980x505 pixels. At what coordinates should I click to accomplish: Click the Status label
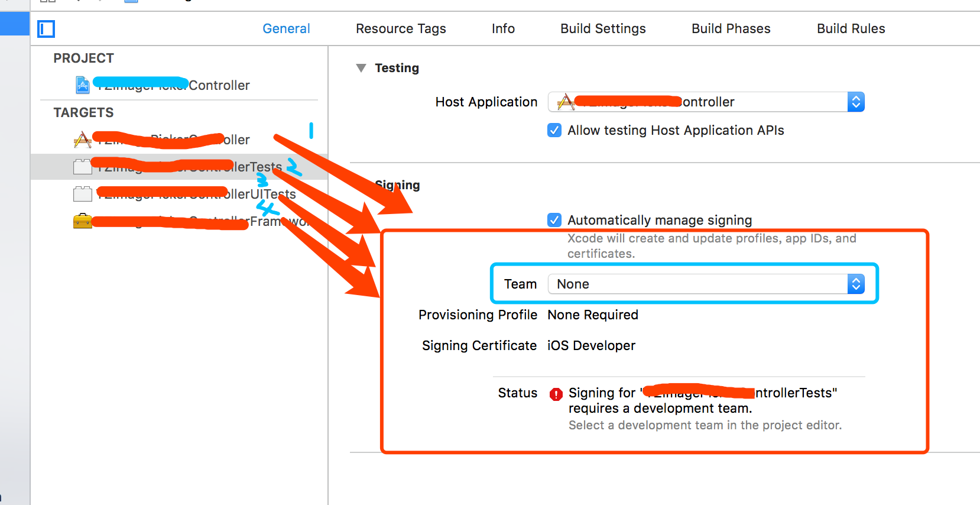pyautogui.click(x=518, y=393)
